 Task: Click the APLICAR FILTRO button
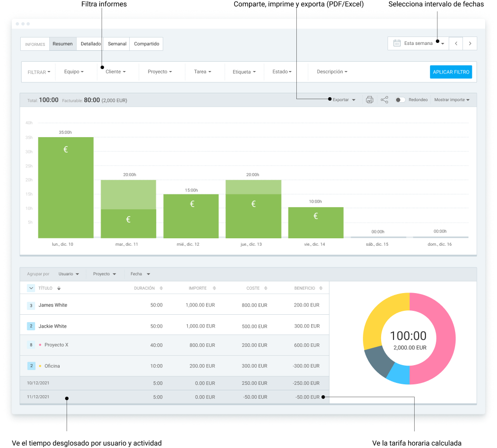[x=451, y=72]
